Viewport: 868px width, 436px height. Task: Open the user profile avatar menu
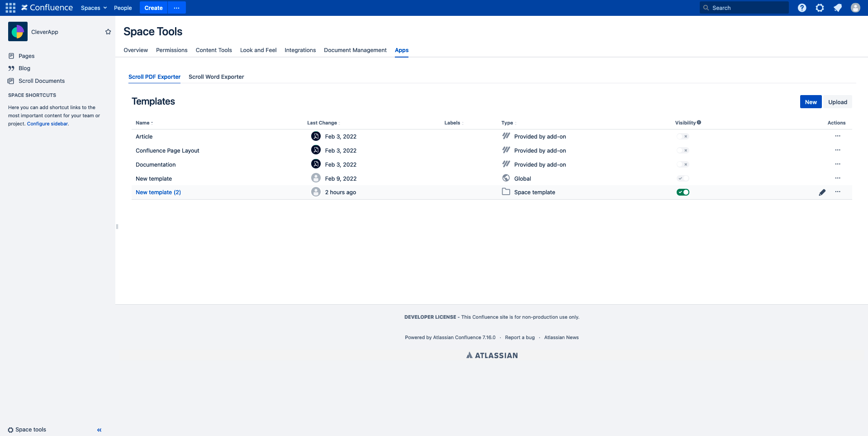855,8
